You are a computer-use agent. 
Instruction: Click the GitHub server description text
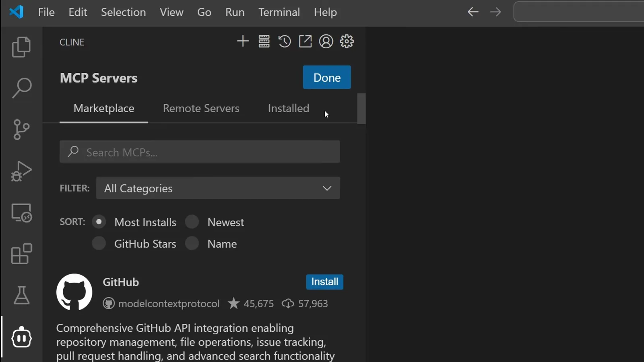point(195,342)
